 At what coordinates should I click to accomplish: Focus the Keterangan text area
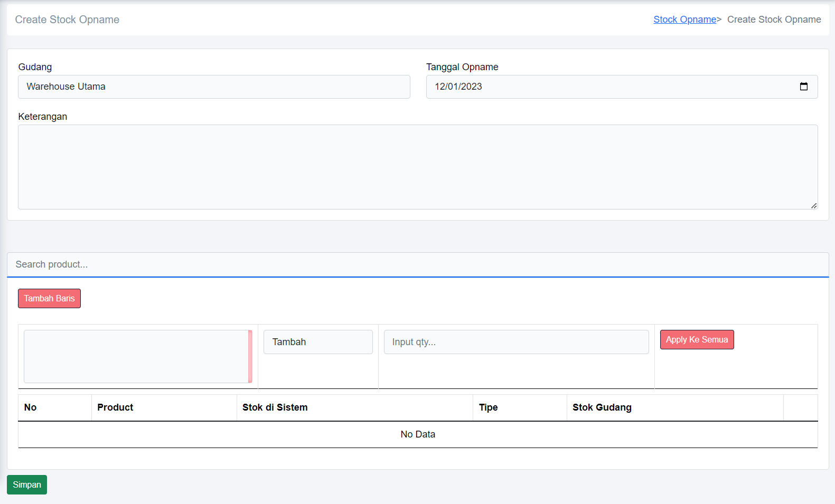pyautogui.click(x=417, y=167)
